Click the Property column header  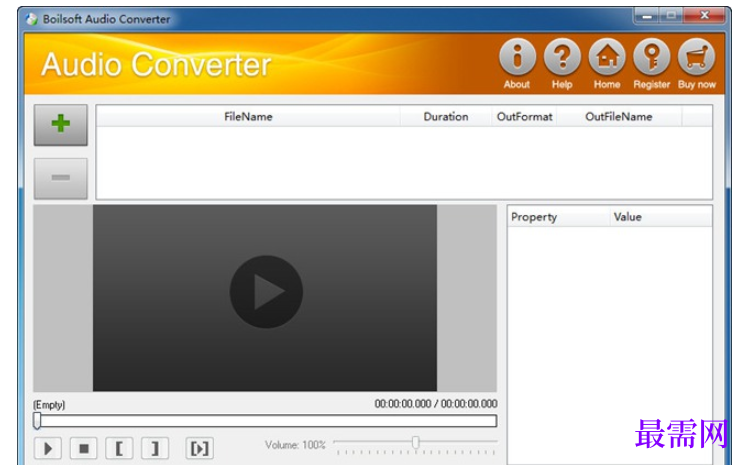point(558,217)
